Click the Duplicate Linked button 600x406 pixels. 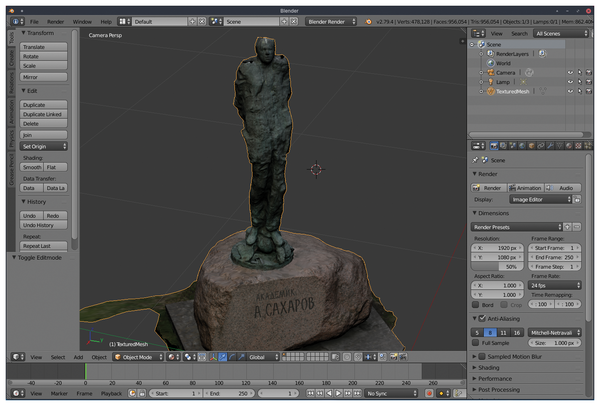(44, 114)
